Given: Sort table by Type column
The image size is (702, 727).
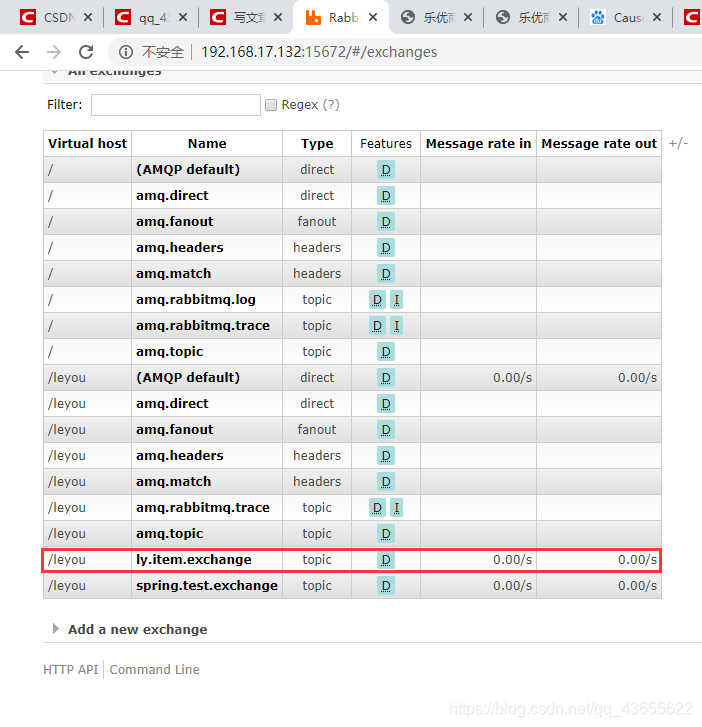Looking at the screenshot, I should point(317,144).
